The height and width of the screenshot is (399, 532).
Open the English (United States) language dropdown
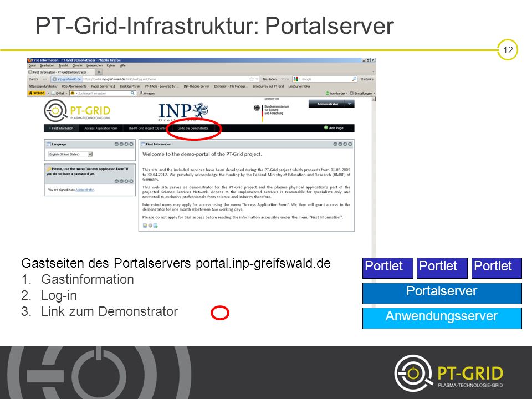coord(70,154)
